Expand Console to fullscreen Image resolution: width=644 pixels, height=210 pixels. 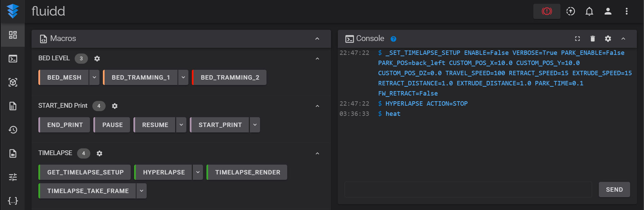(577, 39)
